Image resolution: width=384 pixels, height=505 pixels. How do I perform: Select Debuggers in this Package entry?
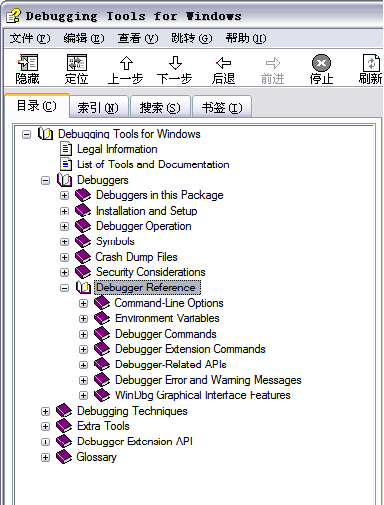click(160, 195)
